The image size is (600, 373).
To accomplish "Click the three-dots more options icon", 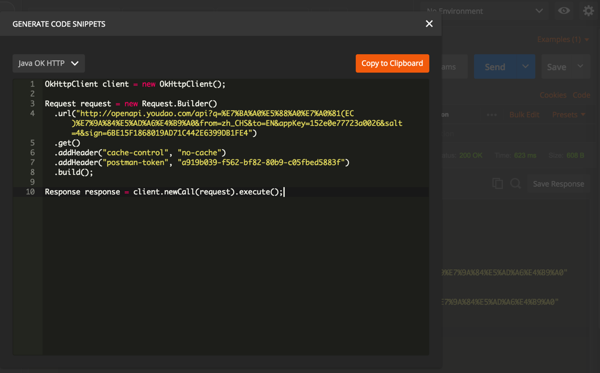I will coord(492,115).
